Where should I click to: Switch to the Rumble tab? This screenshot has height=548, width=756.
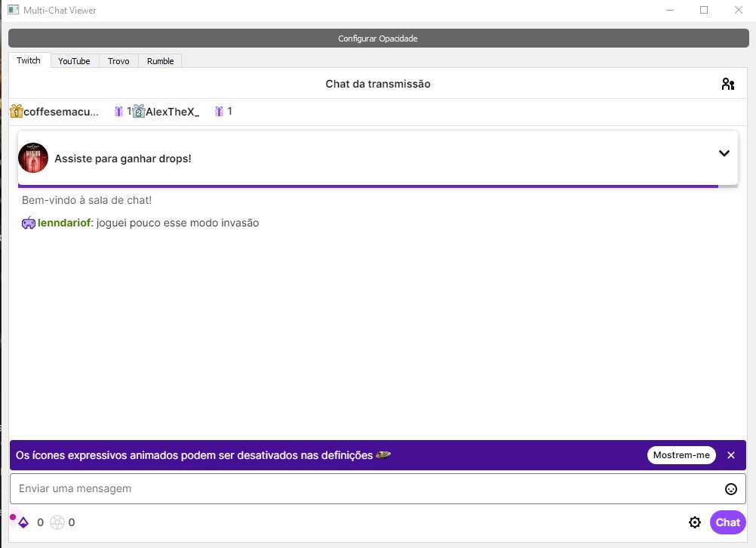click(x=160, y=61)
